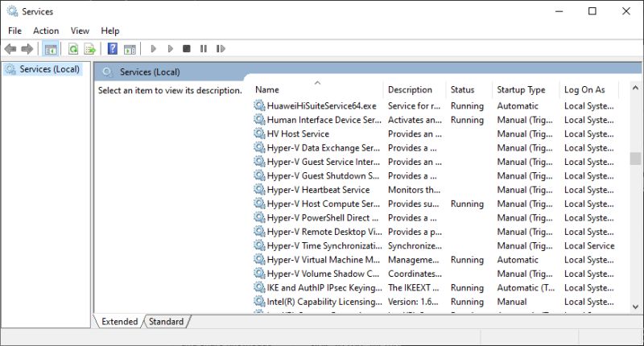
Task: Click the Refresh toolbar icon
Action: tap(73, 49)
